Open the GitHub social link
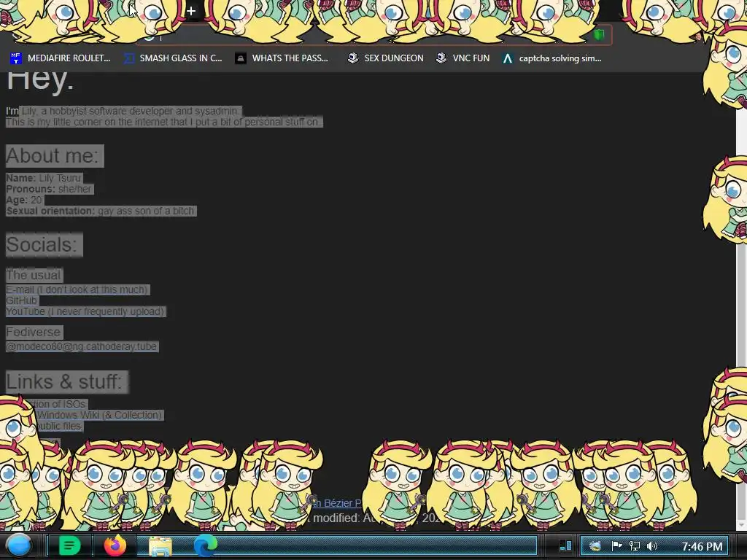The image size is (747, 560). pyautogui.click(x=21, y=300)
